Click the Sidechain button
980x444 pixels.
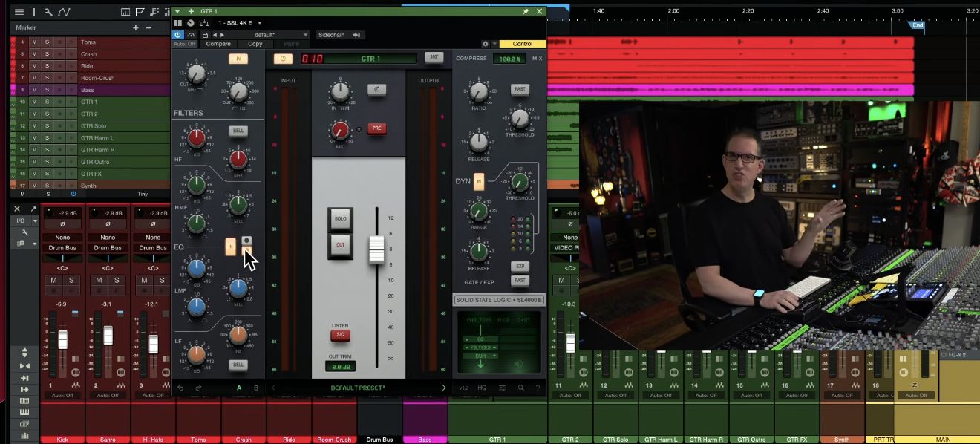point(331,35)
